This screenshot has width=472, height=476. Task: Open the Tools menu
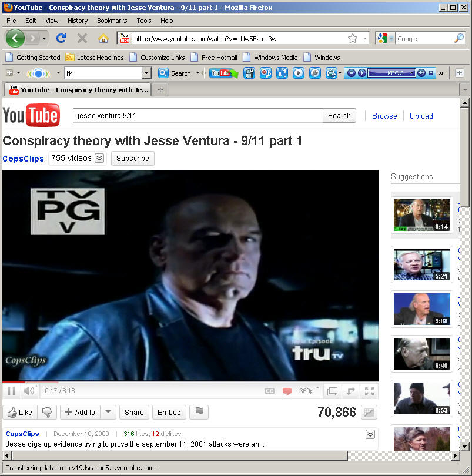click(143, 21)
